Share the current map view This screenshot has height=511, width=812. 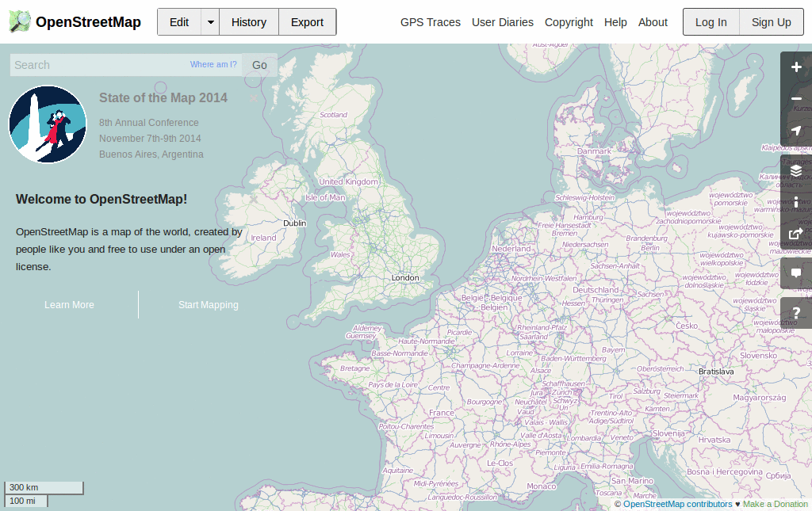click(796, 234)
